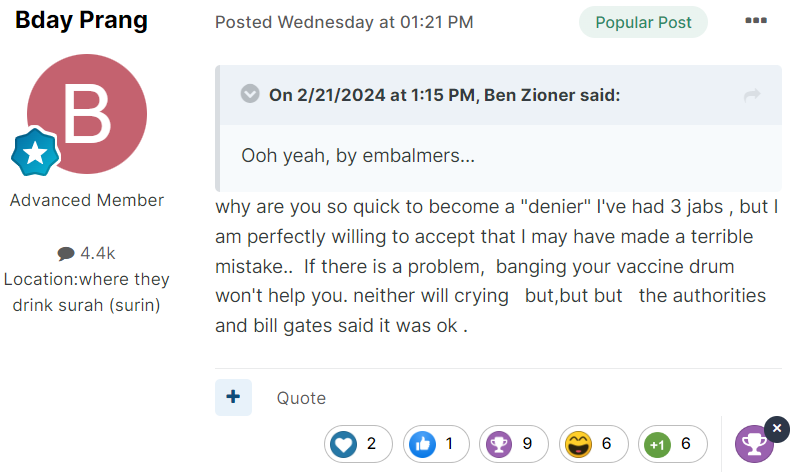Click the red B avatar image
803x473 pixels.
87,114
